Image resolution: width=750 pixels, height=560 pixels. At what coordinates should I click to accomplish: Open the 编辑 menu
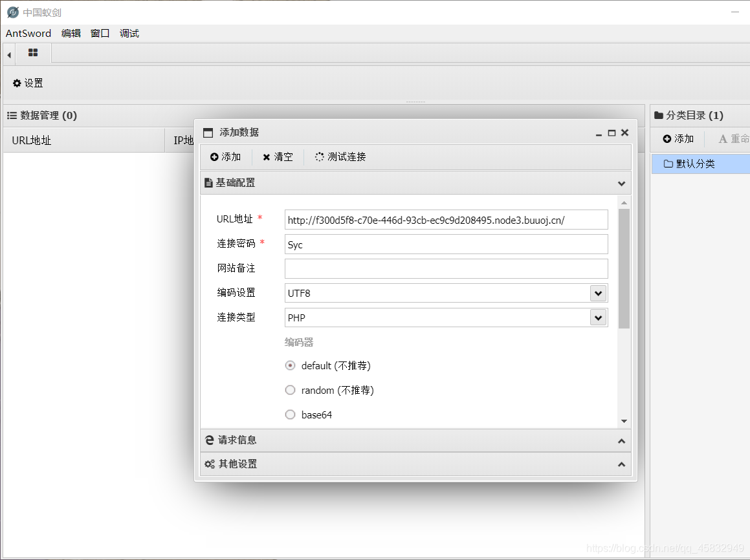(x=71, y=34)
